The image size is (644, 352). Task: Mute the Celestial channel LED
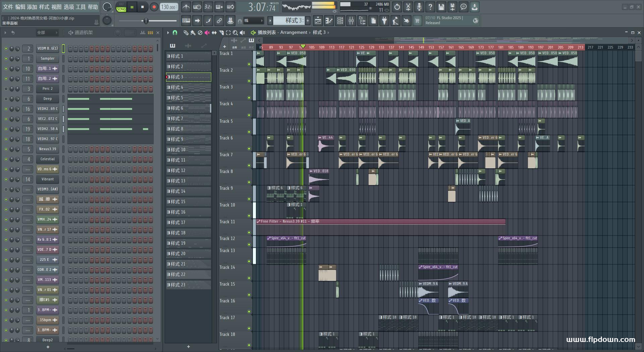(6, 159)
